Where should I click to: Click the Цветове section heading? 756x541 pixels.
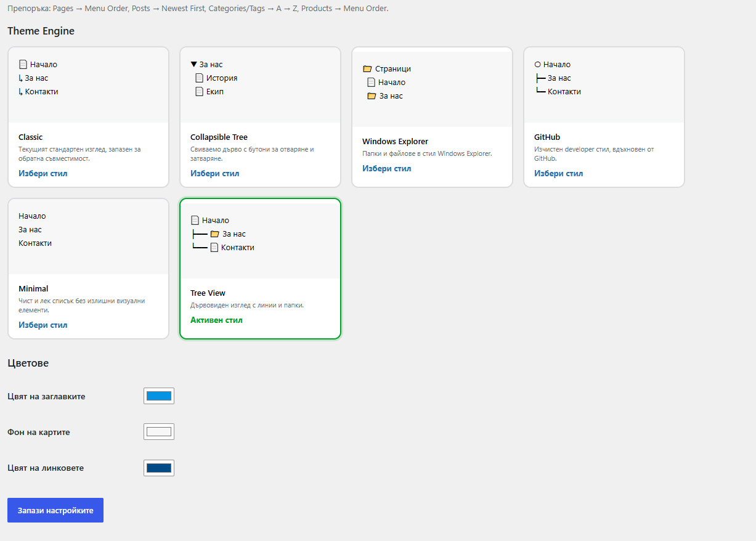click(x=28, y=363)
